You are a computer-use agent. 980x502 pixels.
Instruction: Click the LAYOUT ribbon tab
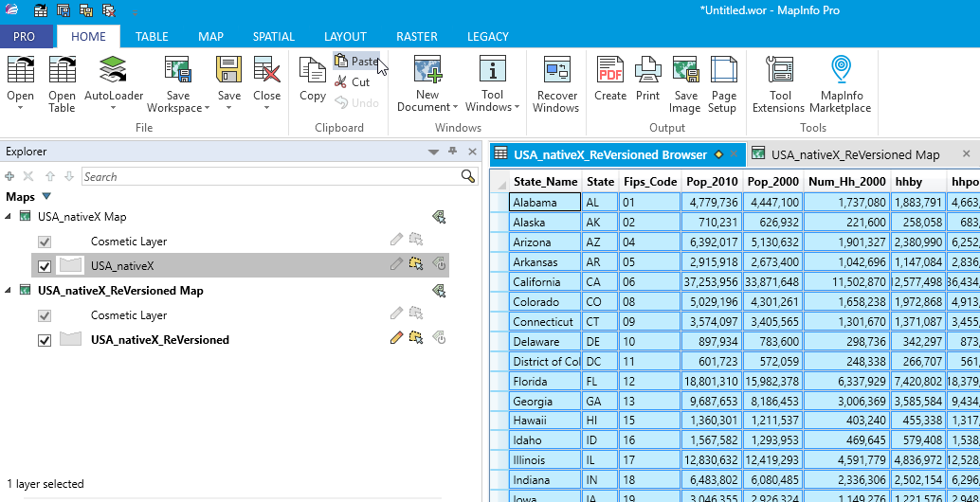pos(345,36)
